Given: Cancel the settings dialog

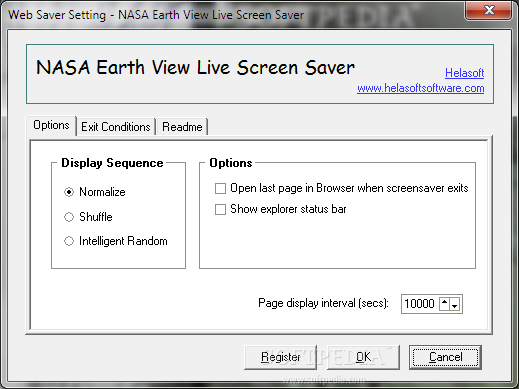Looking at the screenshot, I should tap(446, 357).
